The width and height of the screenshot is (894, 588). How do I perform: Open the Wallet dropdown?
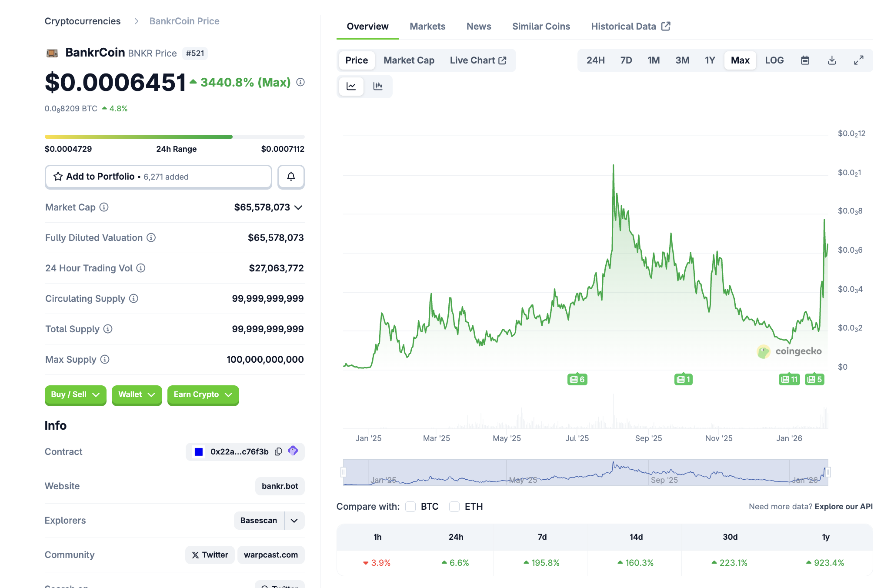tap(137, 395)
